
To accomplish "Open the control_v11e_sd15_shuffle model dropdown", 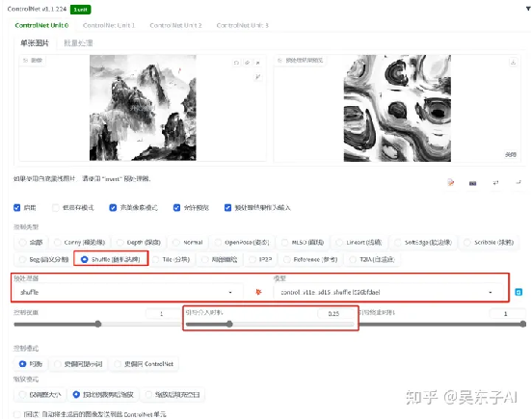I will point(387,292).
